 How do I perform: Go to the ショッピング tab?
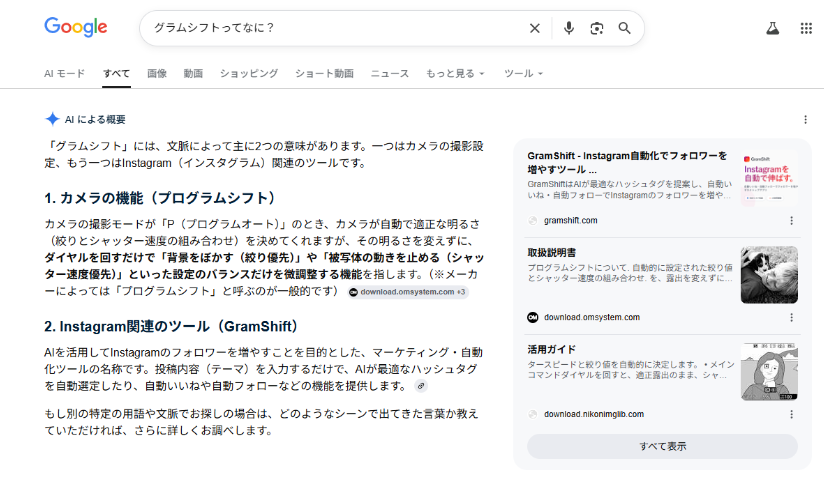tap(249, 74)
